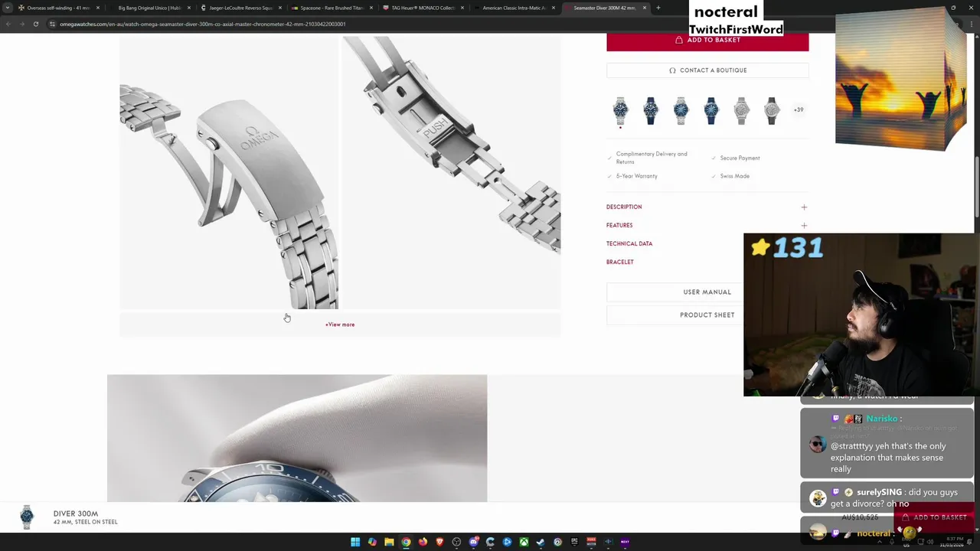Image resolution: width=980 pixels, height=551 pixels.
Task: Open the User Manual button
Action: (707, 292)
